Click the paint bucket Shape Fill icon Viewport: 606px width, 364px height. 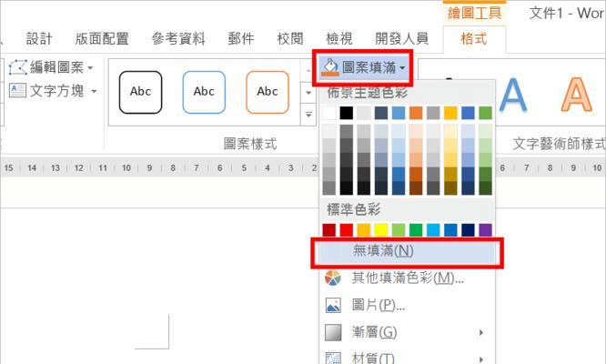pos(330,67)
